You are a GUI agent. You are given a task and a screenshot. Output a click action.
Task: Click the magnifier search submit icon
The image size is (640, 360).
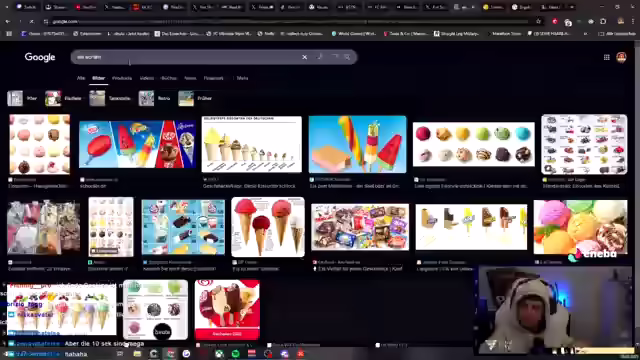point(347,57)
